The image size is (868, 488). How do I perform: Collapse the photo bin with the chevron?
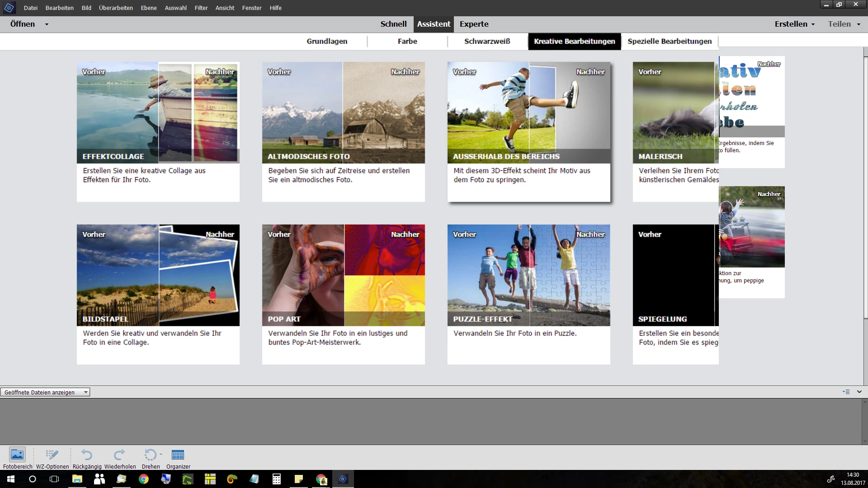click(x=859, y=392)
